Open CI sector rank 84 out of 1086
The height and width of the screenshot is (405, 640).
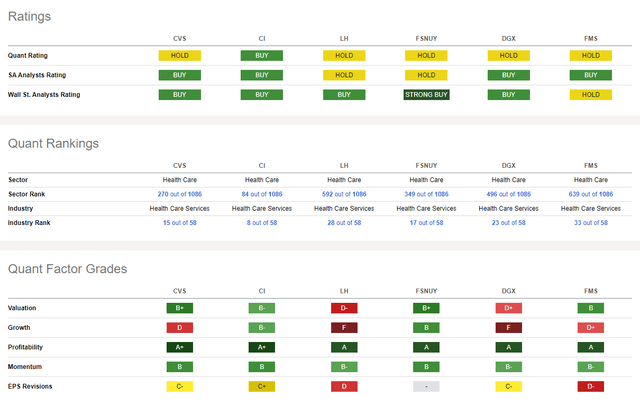[262, 194]
